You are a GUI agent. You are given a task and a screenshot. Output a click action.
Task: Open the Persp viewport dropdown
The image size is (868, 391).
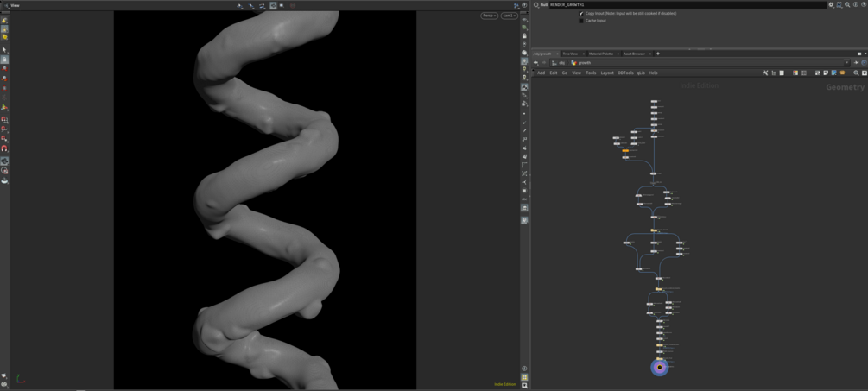489,16
